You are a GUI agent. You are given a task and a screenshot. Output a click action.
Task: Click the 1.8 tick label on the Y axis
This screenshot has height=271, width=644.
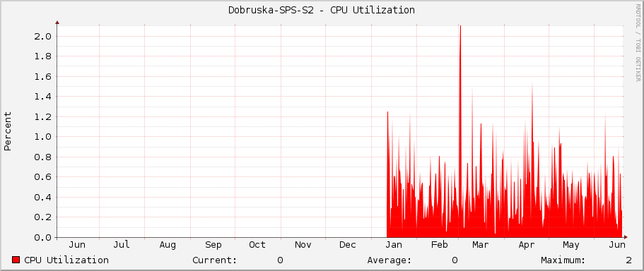[43, 56]
